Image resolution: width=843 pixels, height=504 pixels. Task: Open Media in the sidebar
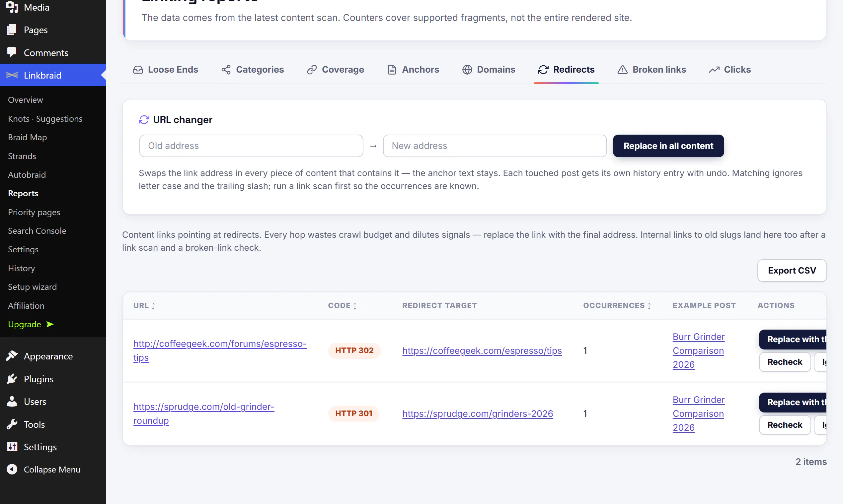[x=37, y=7]
